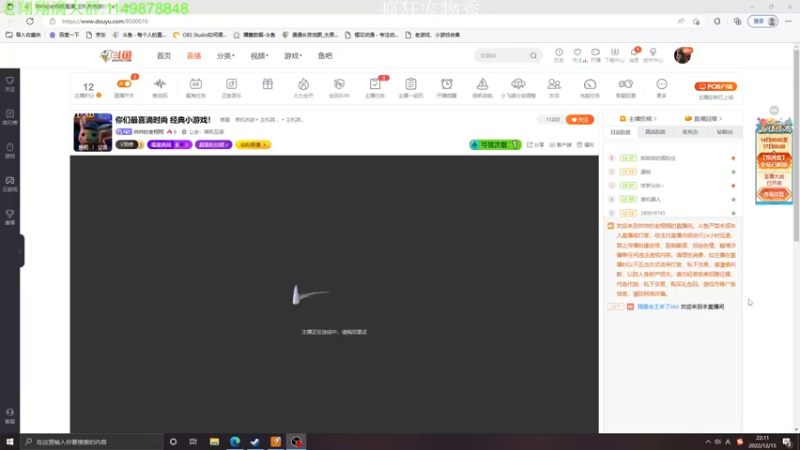Click 客户端 link below the title
The width and height of the screenshot is (800, 450).
click(560, 145)
